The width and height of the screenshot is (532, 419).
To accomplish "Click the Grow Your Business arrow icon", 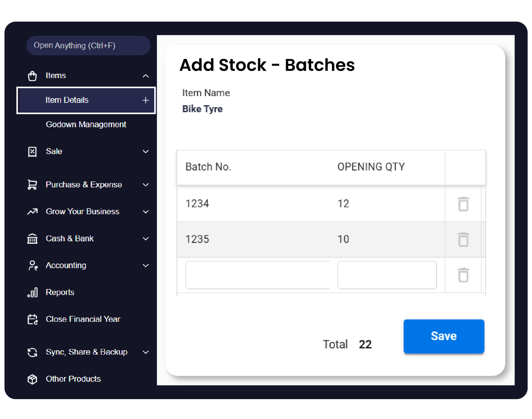I will 32,212.
